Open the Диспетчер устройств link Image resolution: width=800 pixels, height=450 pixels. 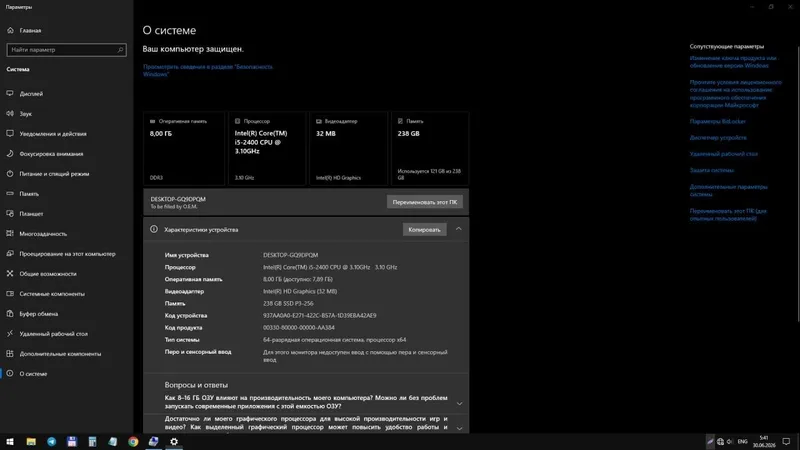click(718, 138)
